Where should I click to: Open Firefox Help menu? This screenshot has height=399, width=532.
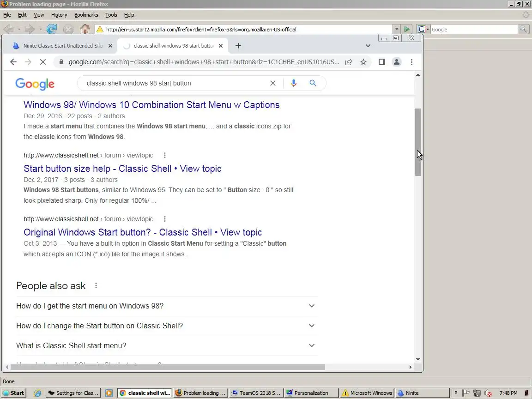tap(129, 15)
